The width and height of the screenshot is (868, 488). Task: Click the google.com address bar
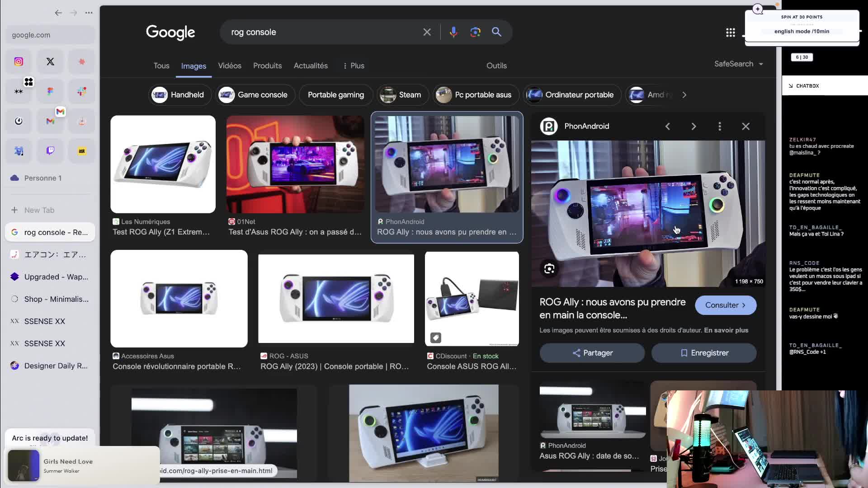50,35
